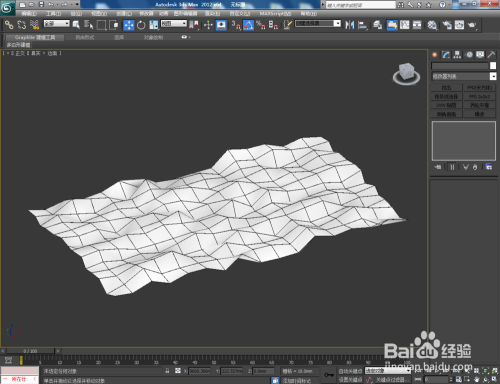Switch to Graphite Modeling Tools tab
This screenshot has height=384, width=500.
(35, 37)
